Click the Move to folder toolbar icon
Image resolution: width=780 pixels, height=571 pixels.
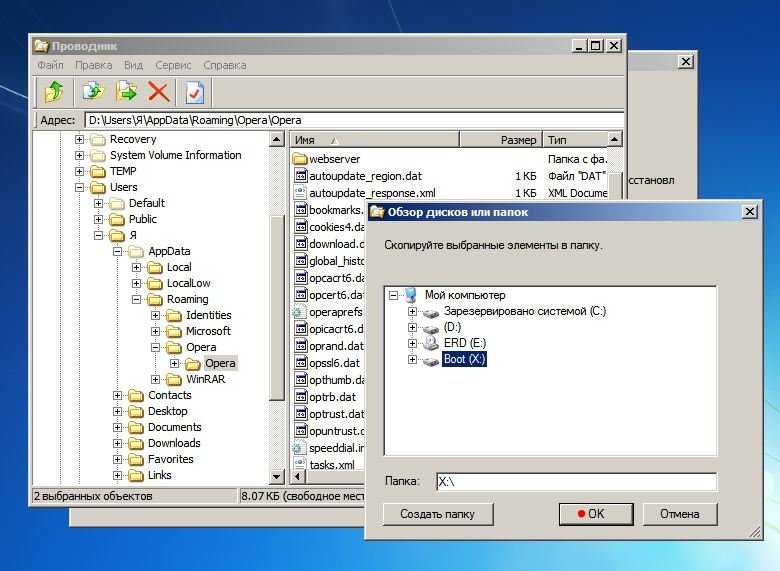pyautogui.click(x=126, y=92)
